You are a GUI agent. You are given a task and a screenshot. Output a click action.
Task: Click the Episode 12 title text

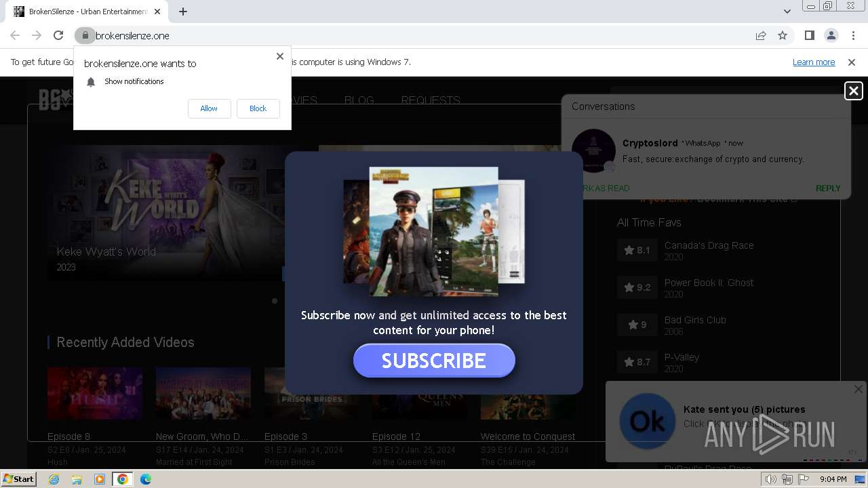396,436
